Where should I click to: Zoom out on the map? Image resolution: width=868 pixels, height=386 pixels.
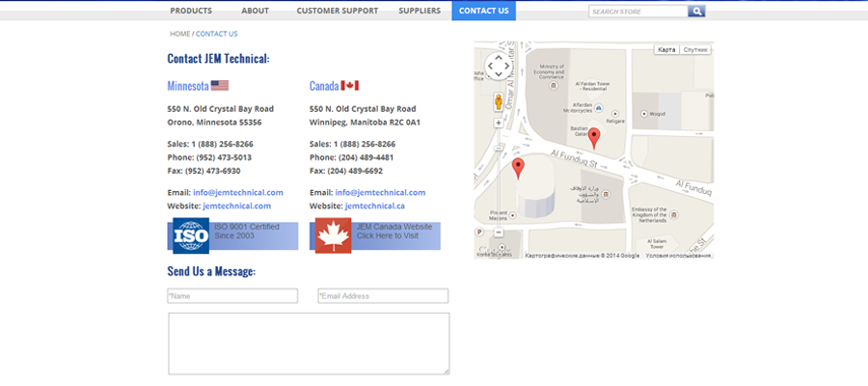click(x=498, y=233)
